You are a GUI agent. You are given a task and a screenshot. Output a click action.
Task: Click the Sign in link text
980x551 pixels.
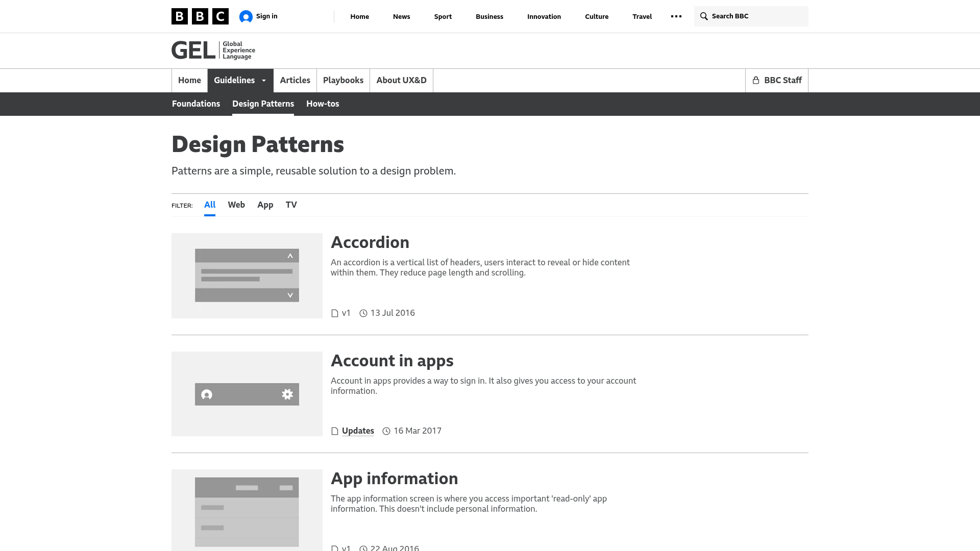267,16
